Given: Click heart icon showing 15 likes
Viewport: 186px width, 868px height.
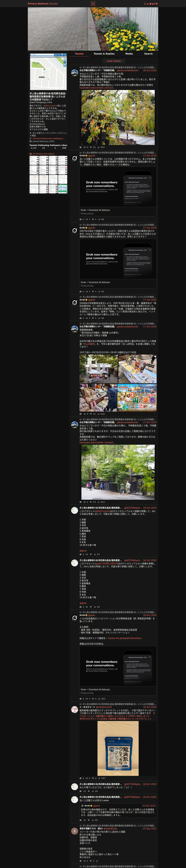Looking at the screenshot, I should (91, 502).
